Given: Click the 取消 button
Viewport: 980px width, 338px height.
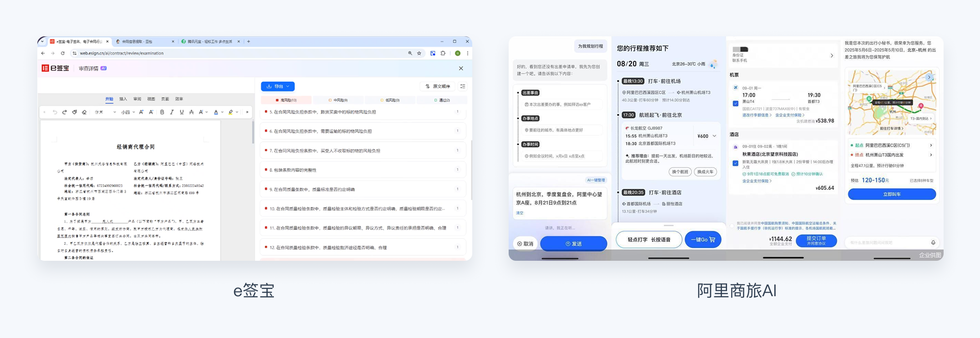Looking at the screenshot, I should coord(525,244).
